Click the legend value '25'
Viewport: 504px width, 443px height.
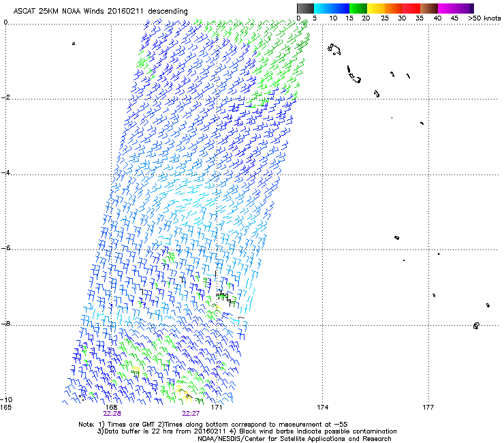click(x=385, y=18)
